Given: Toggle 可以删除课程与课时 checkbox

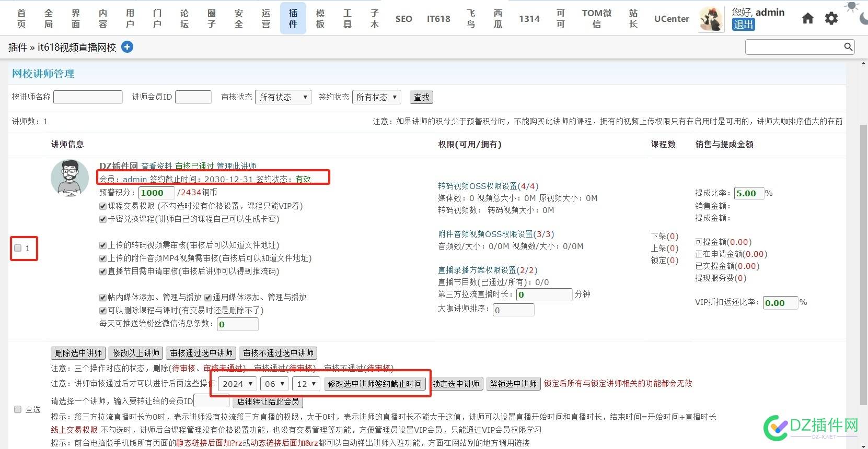Looking at the screenshot, I should click(103, 311).
